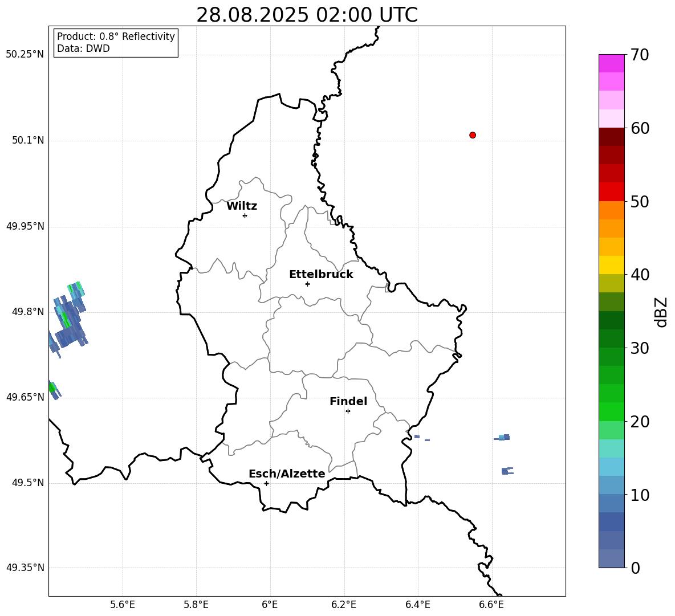Viewport: 675px width, 616px height.
Task: Click the longitude label 6.4°E
Action: coord(417,605)
